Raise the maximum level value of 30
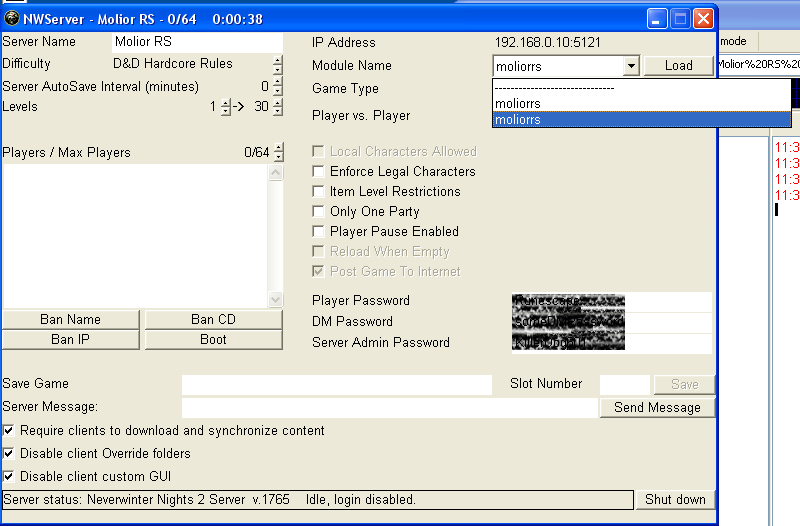Viewport: 800px width, 526px height. click(x=278, y=102)
